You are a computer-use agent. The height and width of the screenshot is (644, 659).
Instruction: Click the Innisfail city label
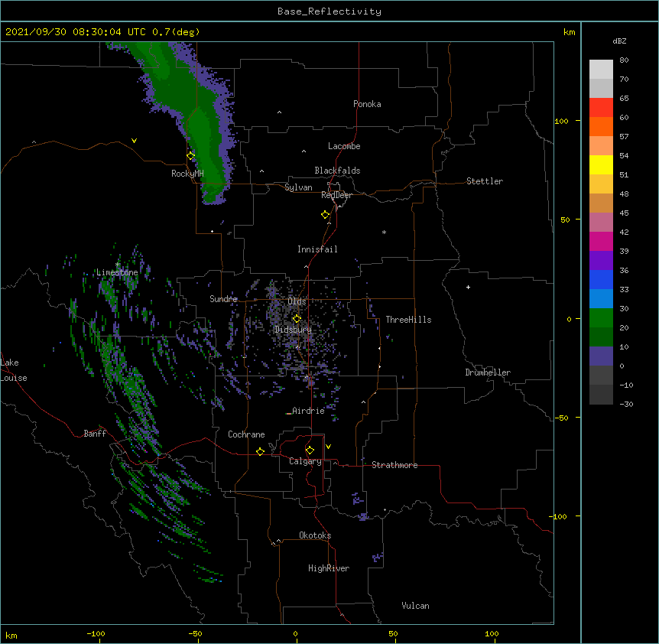tap(317, 249)
